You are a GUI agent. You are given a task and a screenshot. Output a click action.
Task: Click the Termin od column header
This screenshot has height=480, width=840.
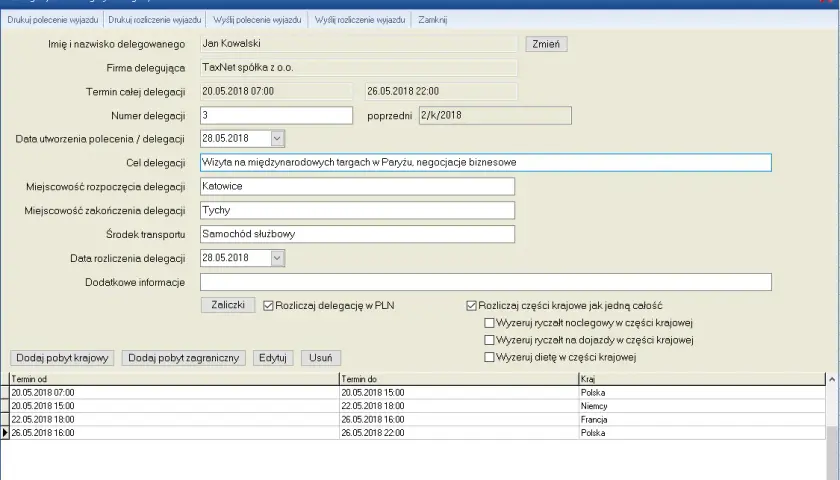(175, 379)
